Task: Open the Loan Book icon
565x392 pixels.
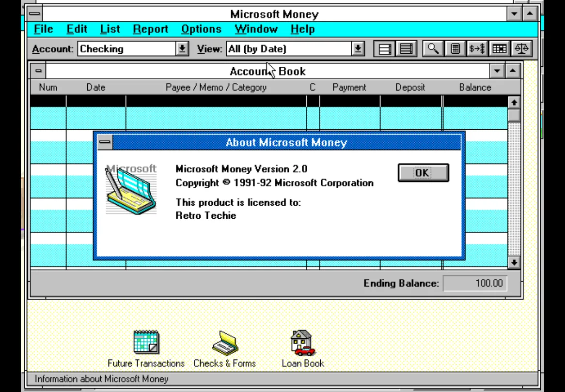Action: 303,349
